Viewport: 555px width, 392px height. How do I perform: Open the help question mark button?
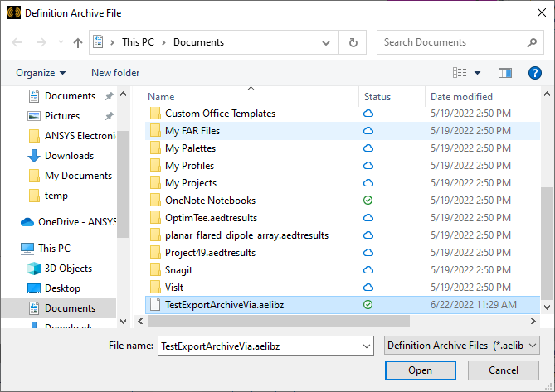pyautogui.click(x=534, y=73)
